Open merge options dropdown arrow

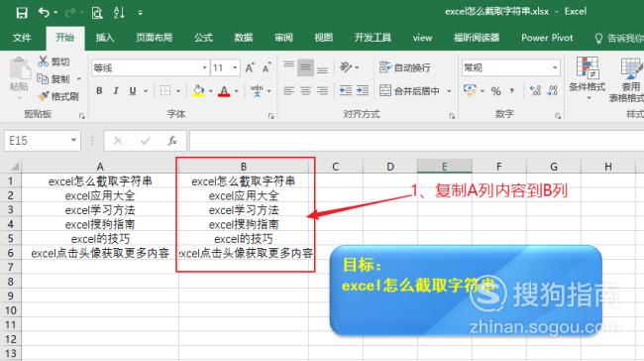[449, 91]
